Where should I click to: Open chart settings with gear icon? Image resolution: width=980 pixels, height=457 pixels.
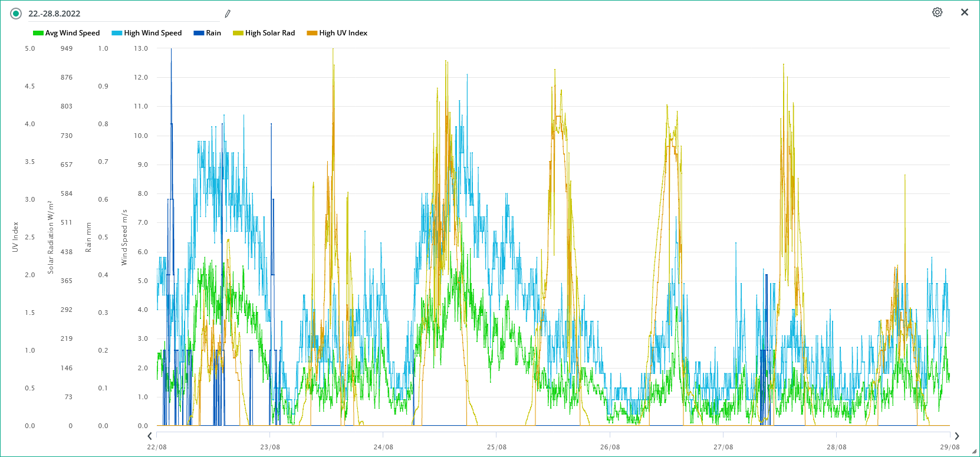(x=937, y=12)
